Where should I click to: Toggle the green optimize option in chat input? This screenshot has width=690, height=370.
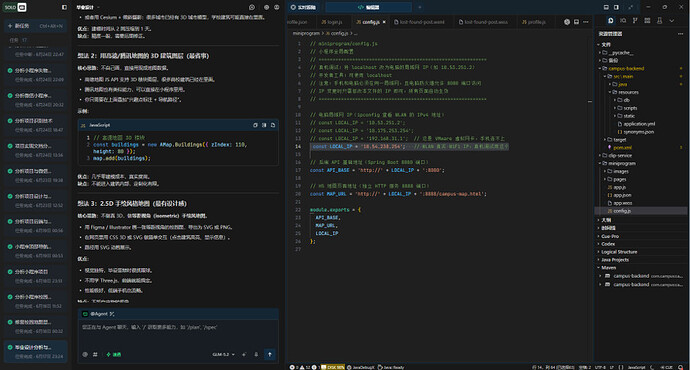pyautogui.click(x=114, y=354)
